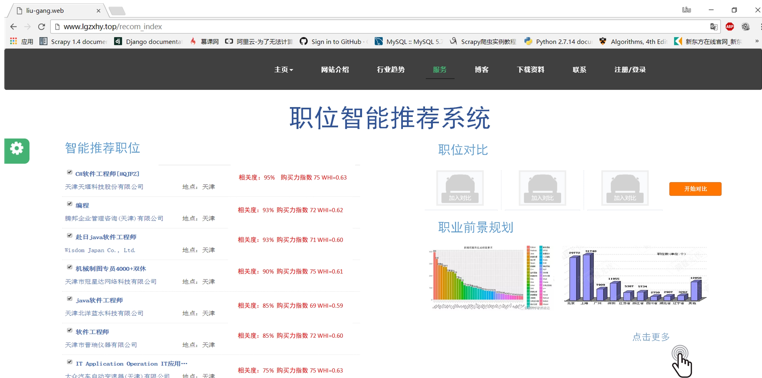The width and height of the screenshot is (762, 378).
Task: Open the 新东方在线官网 bookmark
Action: tap(708, 42)
